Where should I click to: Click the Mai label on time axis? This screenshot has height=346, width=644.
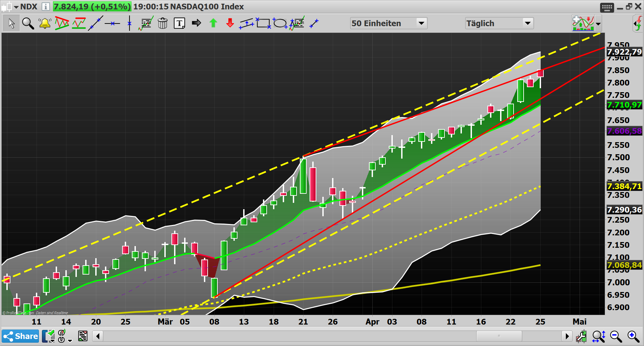[x=579, y=322]
